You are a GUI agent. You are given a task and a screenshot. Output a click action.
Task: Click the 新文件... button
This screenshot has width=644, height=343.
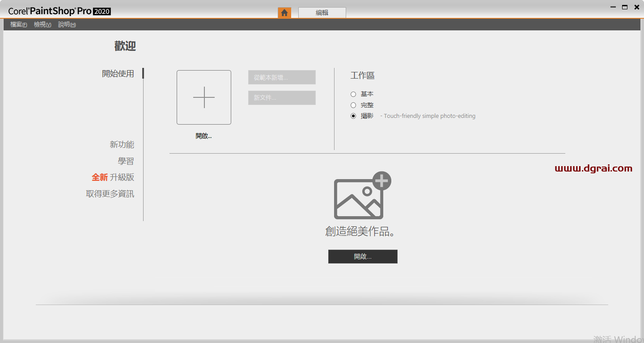tap(282, 98)
